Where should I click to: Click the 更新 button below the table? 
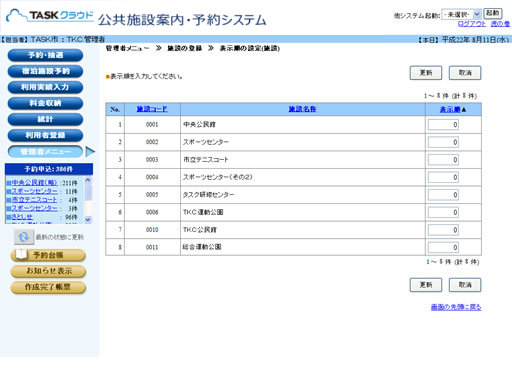426,285
